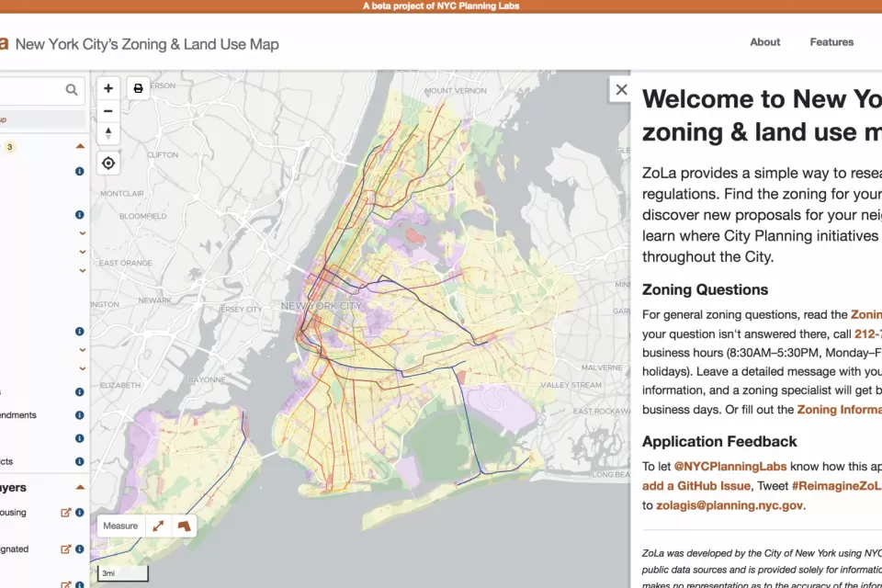Follow the 'add a GitHub Issue' link
This screenshot has width=882, height=588.
(x=696, y=486)
